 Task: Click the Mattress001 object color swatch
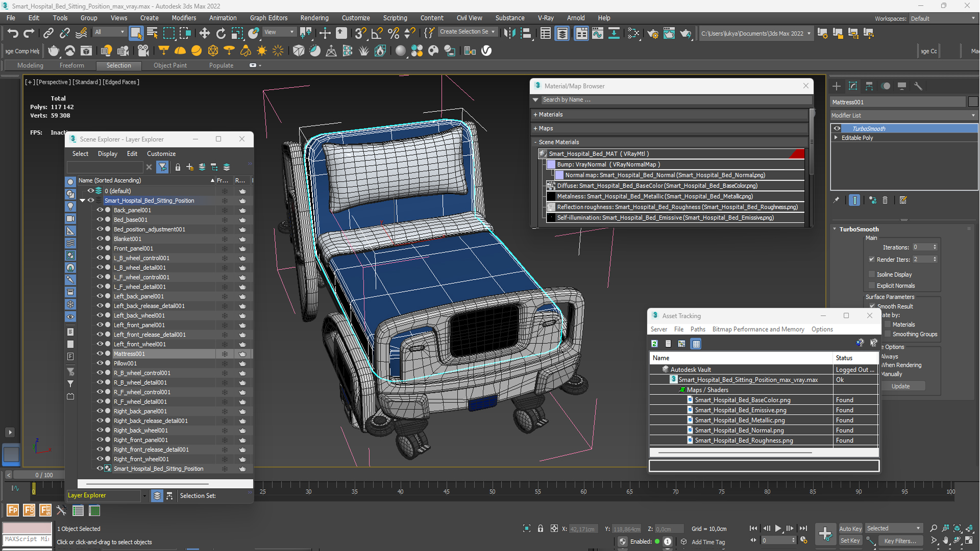[x=973, y=102]
